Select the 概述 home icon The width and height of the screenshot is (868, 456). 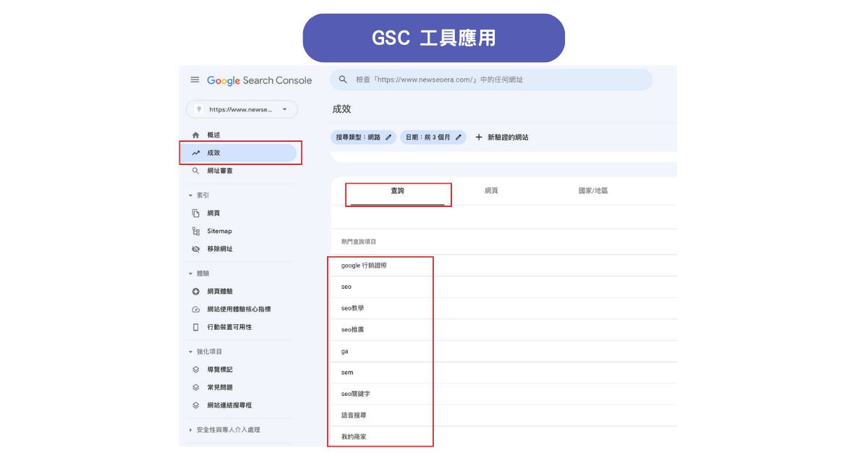coord(196,135)
